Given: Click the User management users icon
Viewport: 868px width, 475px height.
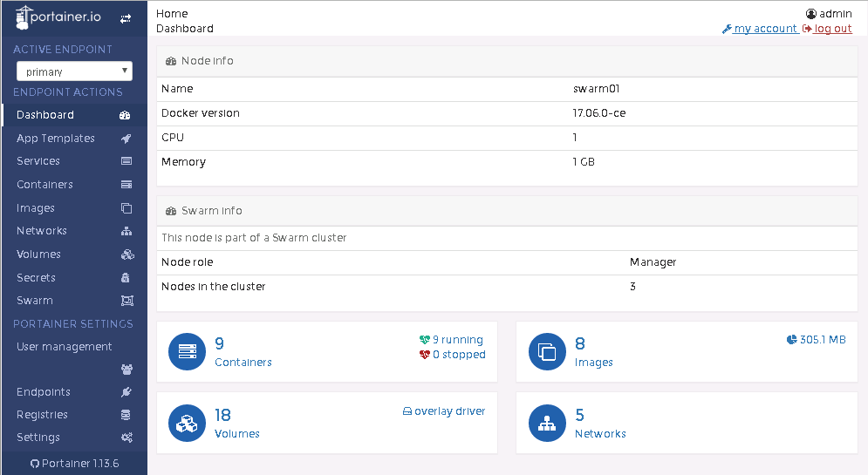Looking at the screenshot, I should [x=126, y=370].
